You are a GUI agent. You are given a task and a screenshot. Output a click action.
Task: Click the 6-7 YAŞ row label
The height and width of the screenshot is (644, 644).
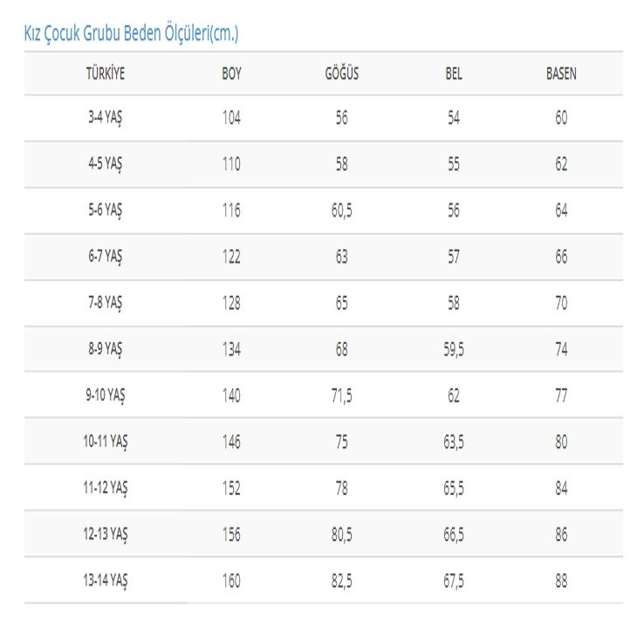[105, 257]
